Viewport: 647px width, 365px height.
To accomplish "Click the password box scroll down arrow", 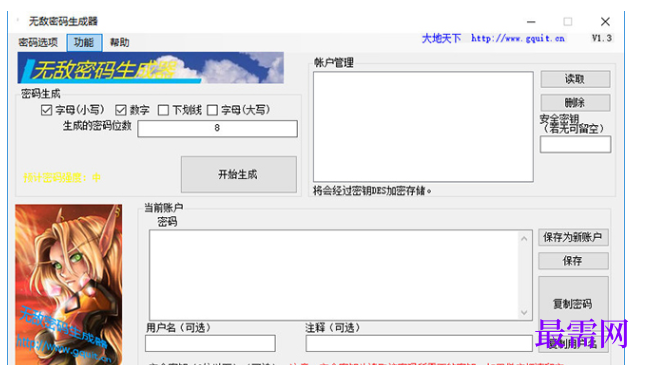I will (524, 312).
